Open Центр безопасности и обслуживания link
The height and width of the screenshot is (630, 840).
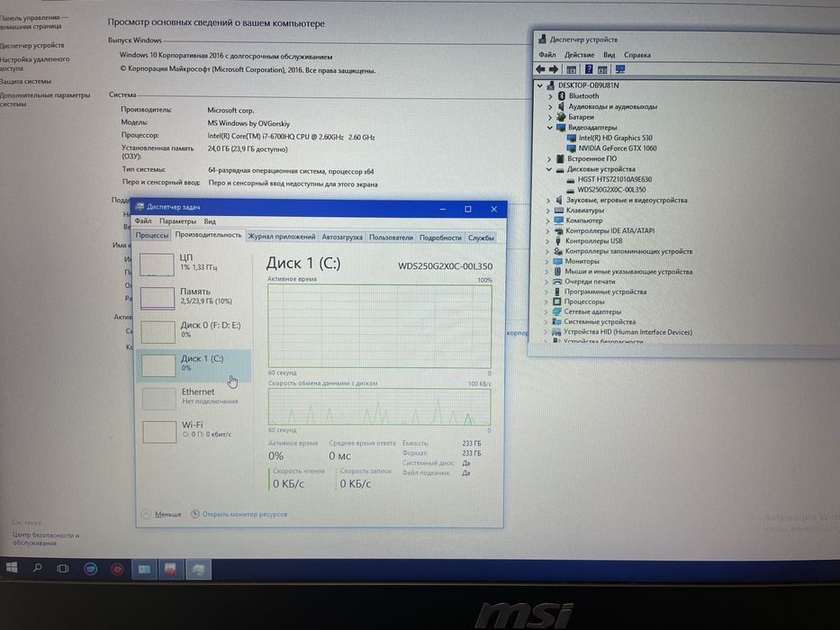pyautogui.click(x=46, y=539)
